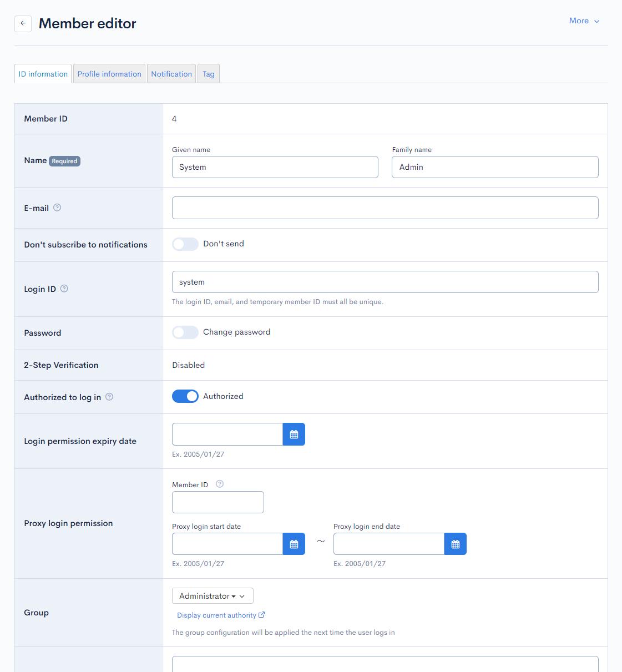Click the Given name field containing System
Image resolution: width=622 pixels, height=672 pixels.
[275, 167]
